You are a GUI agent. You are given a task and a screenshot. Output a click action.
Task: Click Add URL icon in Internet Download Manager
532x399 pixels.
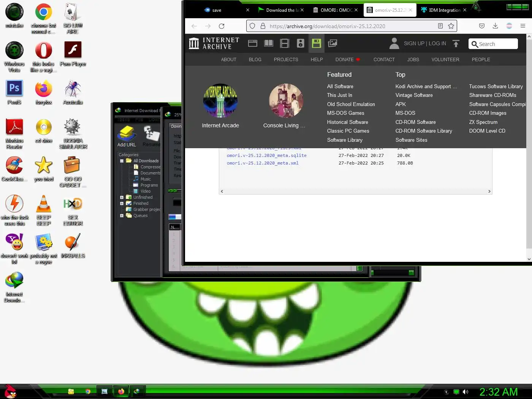[x=127, y=136]
